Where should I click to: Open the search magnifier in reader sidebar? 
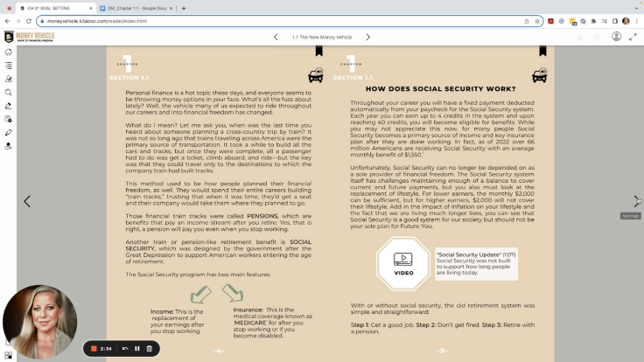[x=8, y=93]
